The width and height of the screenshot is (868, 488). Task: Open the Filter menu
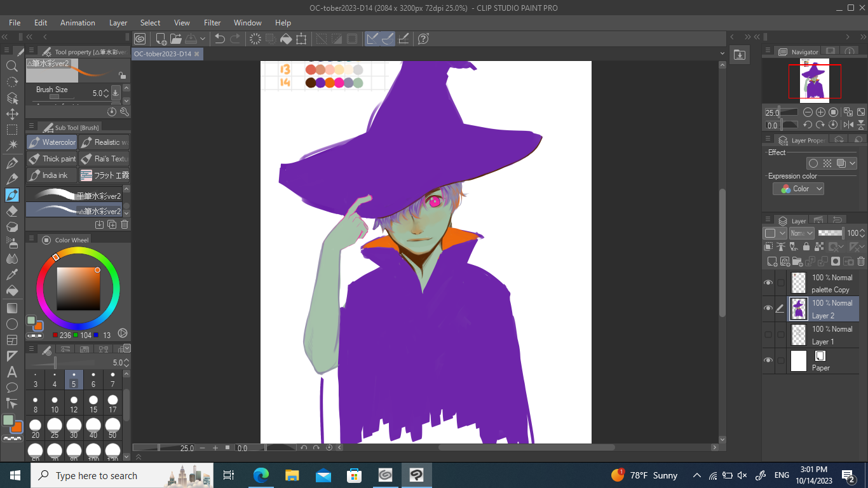point(212,22)
